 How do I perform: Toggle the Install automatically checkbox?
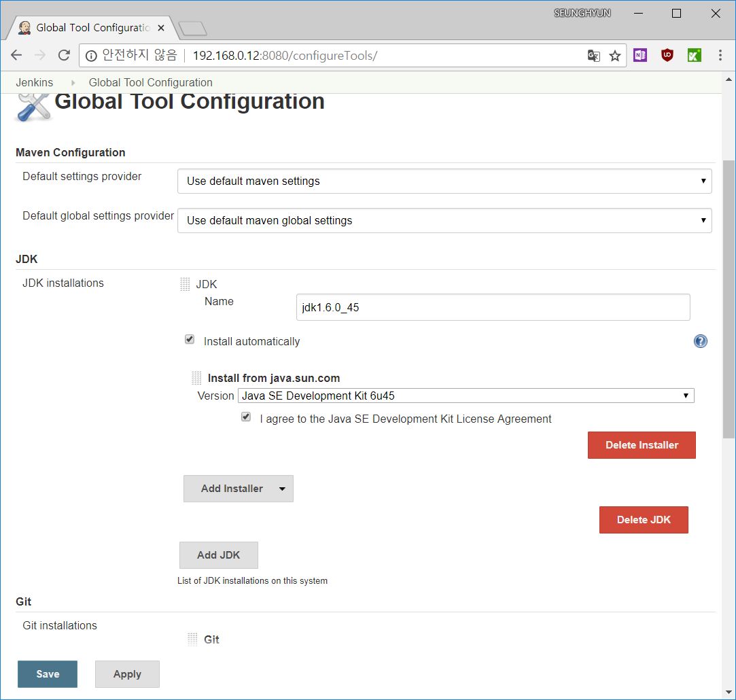pos(190,339)
